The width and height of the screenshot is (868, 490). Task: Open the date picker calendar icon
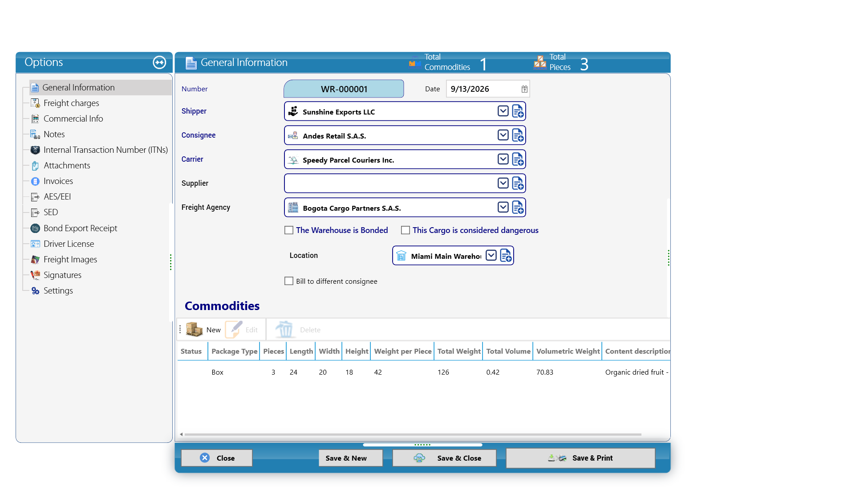(524, 89)
